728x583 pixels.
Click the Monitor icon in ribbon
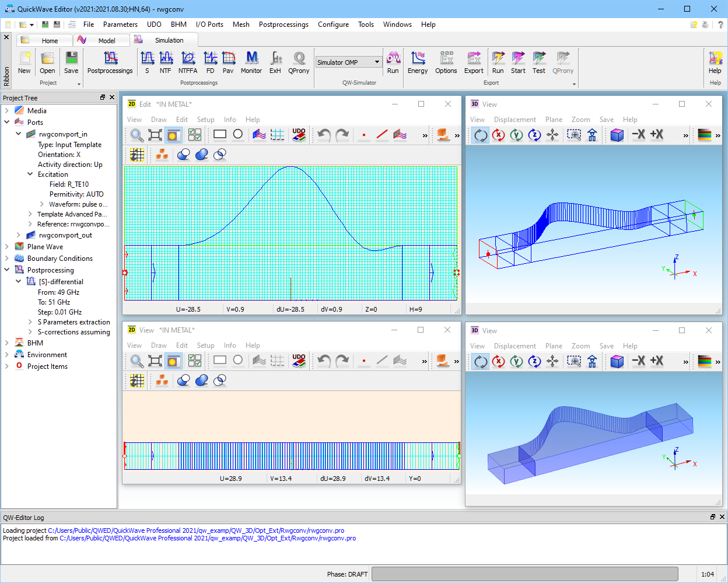click(x=251, y=62)
